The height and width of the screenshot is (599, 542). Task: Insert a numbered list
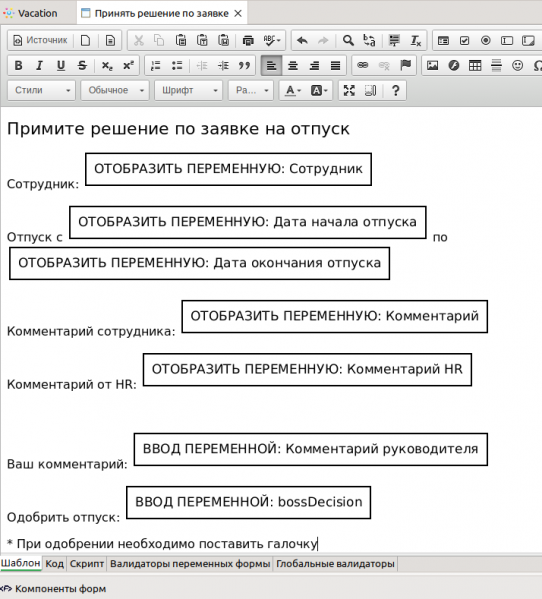(x=156, y=65)
